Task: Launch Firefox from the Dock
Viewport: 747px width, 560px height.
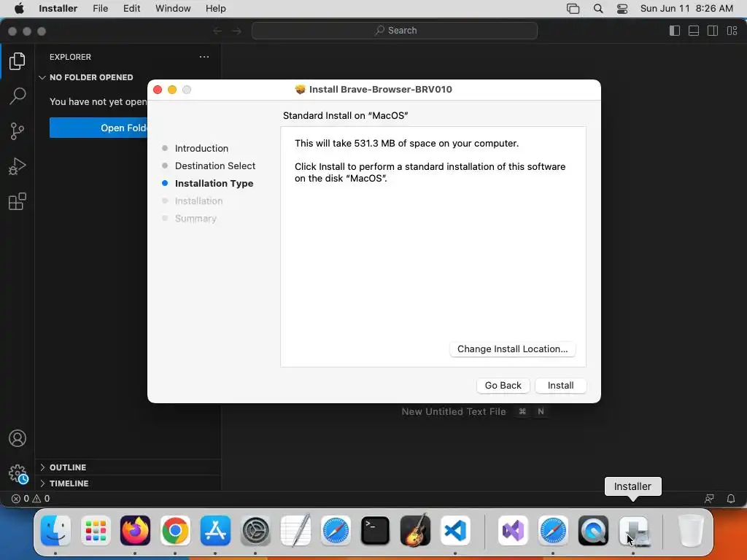Action: (135, 531)
